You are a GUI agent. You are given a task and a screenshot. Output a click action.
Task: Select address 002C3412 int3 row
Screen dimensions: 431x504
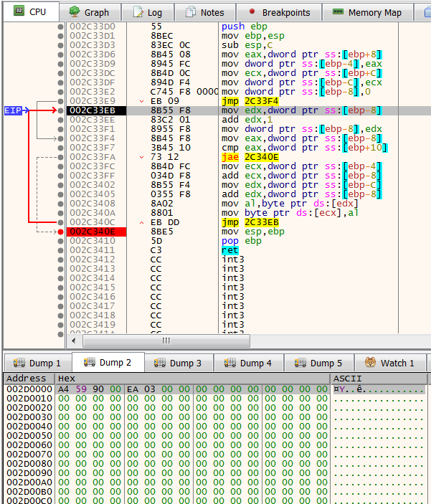pyautogui.click(x=93, y=260)
